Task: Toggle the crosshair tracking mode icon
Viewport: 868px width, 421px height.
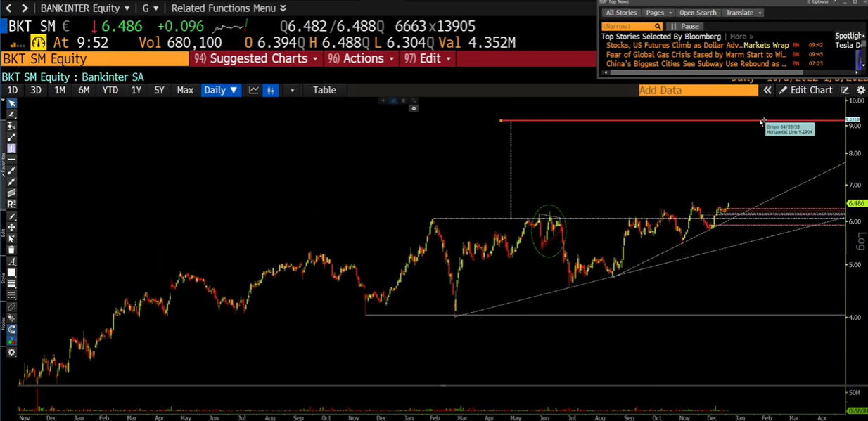Action: pyautogui.click(x=11, y=318)
